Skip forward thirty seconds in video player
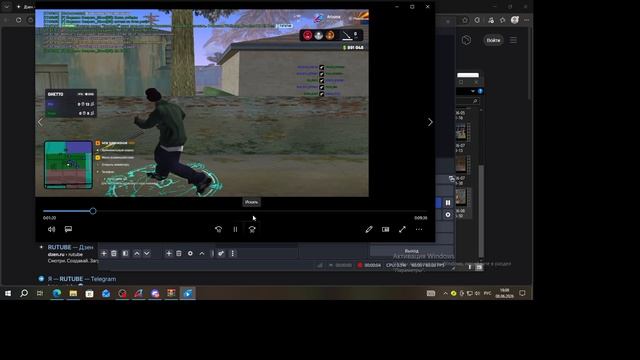This screenshot has height=360, width=640. tap(252, 229)
